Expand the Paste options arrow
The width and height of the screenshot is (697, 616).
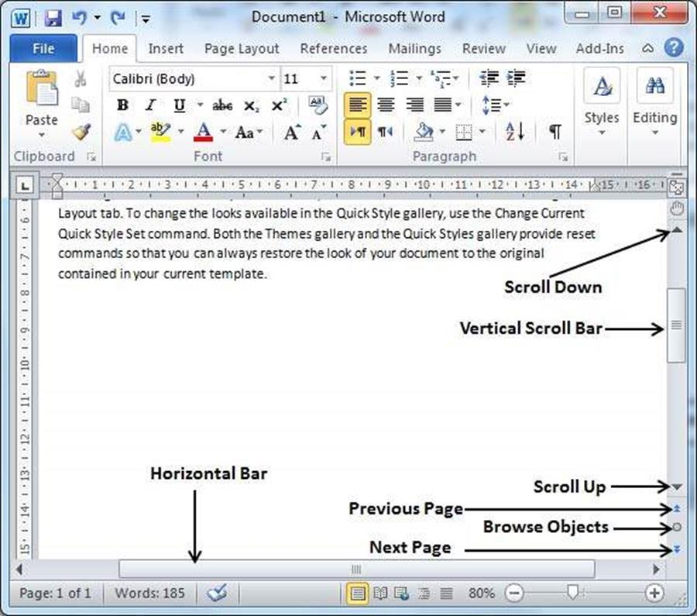click(42, 135)
